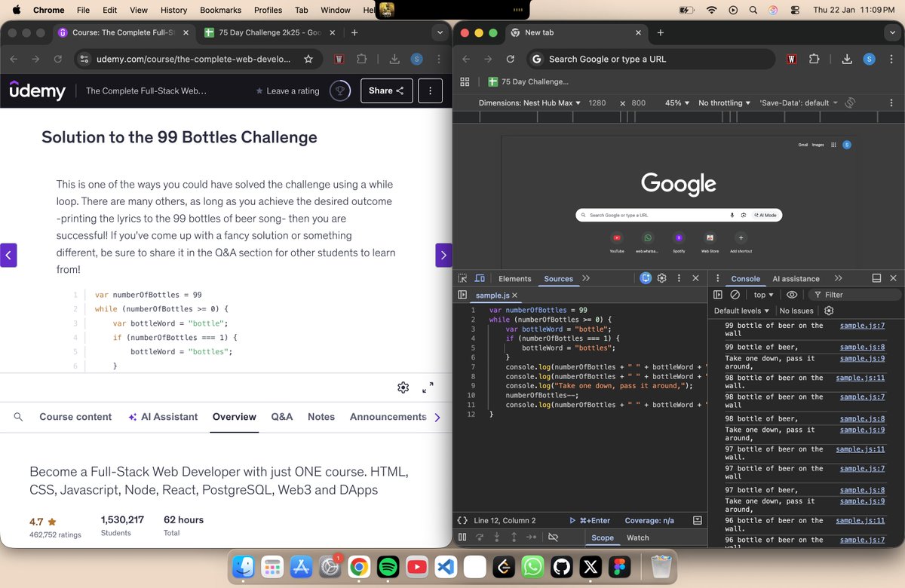This screenshot has height=588, width=905.
Task: Open Downloads icon in the New tab window
Action: 847,59
